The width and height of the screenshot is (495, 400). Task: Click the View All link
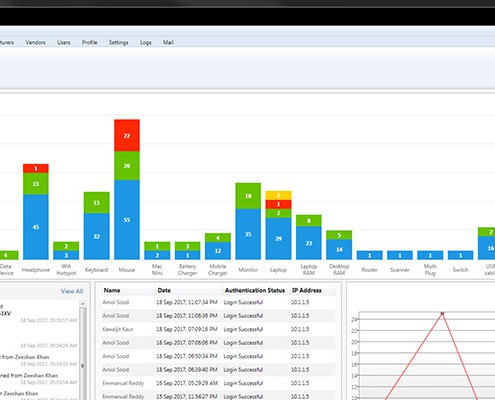(72, 291)
